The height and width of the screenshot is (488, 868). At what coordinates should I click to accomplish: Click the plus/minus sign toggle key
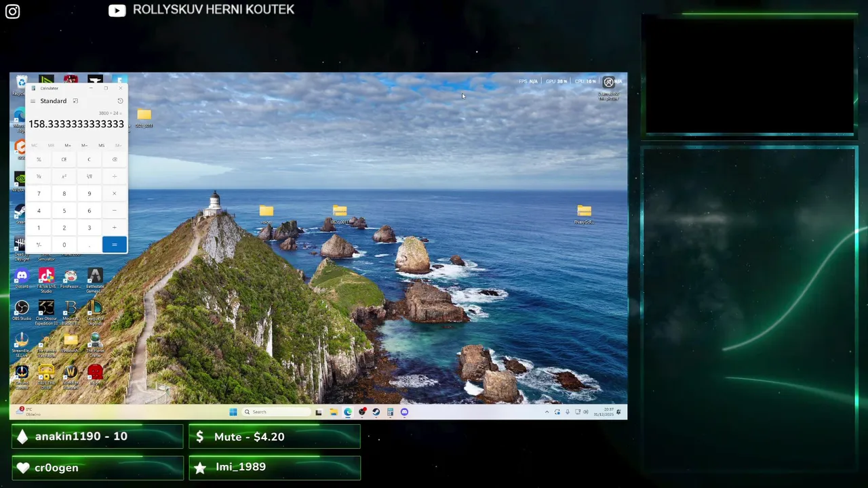click(x=39, y=245)
